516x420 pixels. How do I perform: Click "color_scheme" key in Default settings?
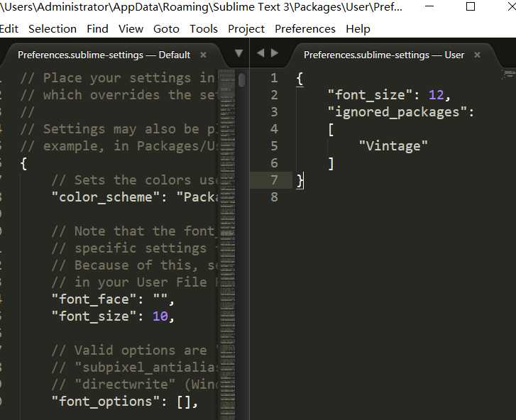coord(106,197)
